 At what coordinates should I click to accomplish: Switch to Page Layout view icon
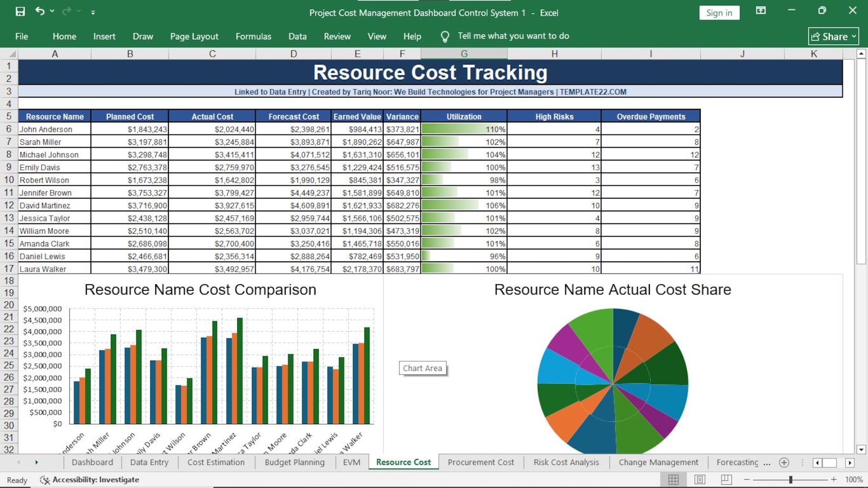coord(700,479)
